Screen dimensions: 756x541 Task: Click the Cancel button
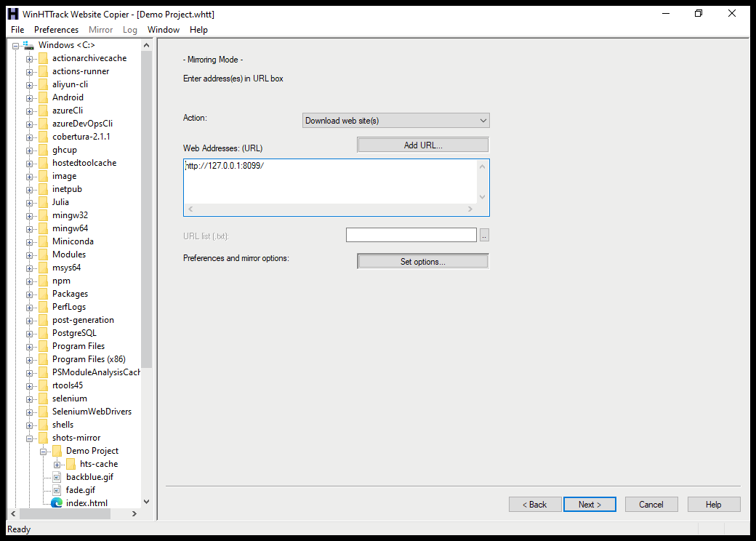(x=651, y=505)
